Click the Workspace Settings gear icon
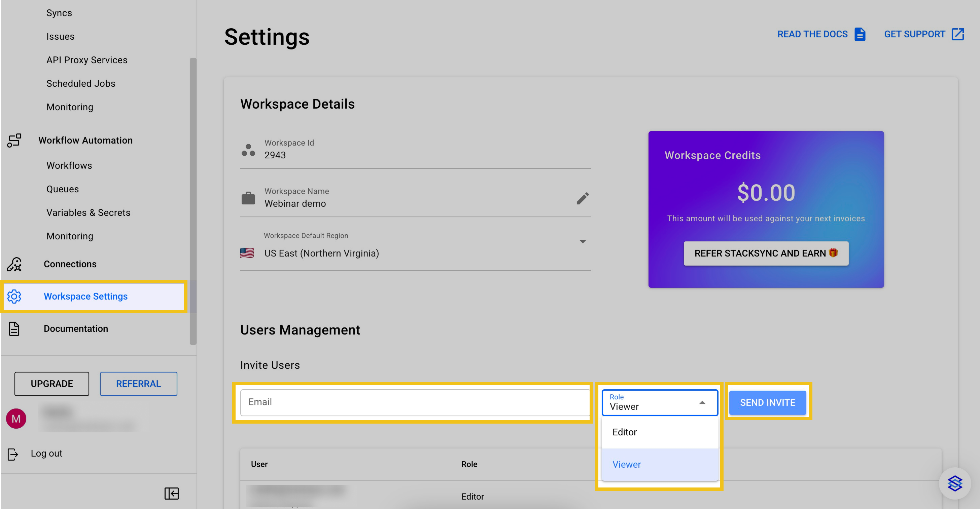Screen dimensions: 980x509 [14, 297]
